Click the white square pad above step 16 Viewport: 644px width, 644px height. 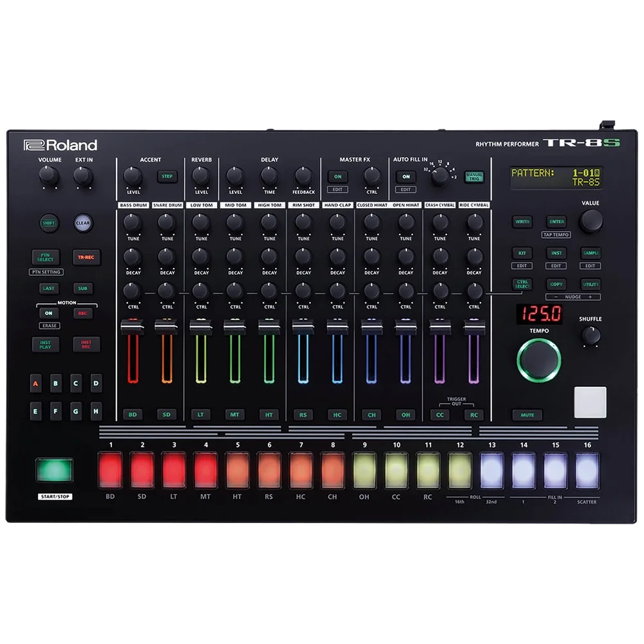(590, 402)
